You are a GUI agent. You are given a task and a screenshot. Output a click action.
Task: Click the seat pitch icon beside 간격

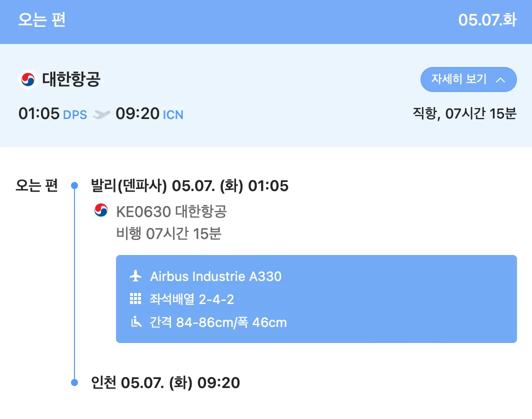coord(135,322)
